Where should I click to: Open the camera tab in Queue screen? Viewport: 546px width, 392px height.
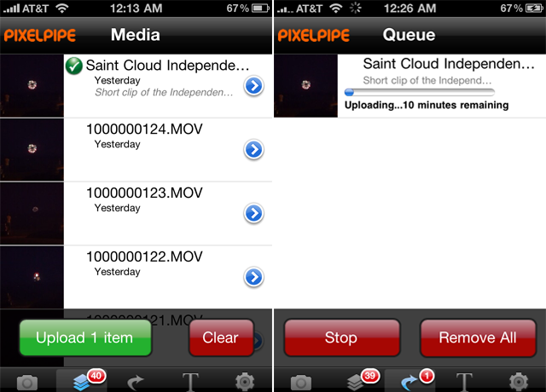301,383
